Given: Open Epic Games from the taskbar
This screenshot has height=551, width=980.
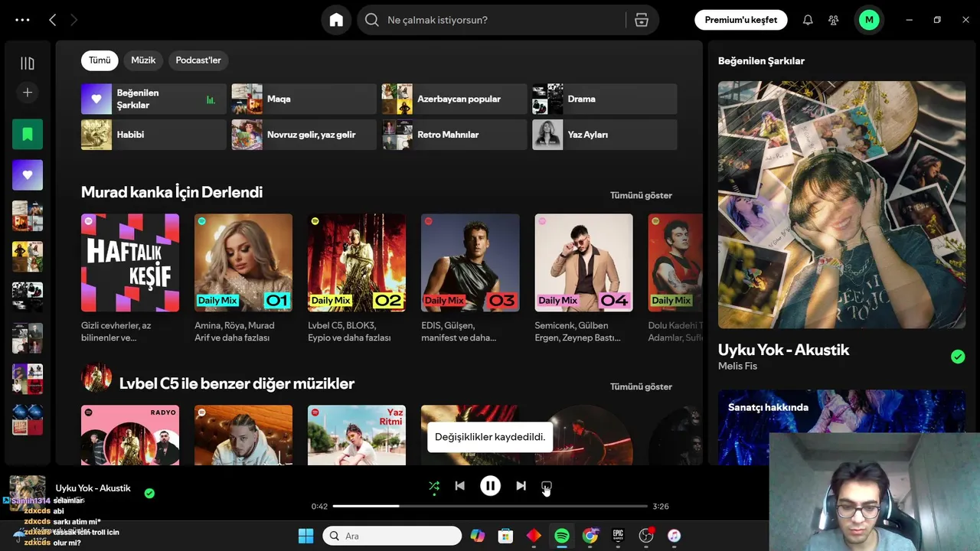Looking at the screenshot, I should coord(618,536).
